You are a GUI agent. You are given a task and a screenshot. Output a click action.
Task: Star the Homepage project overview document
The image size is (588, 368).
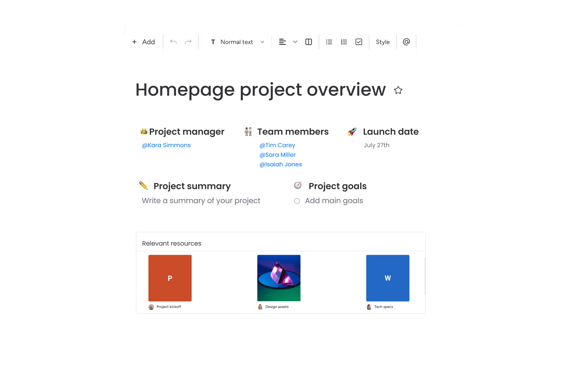coord(398,90)
